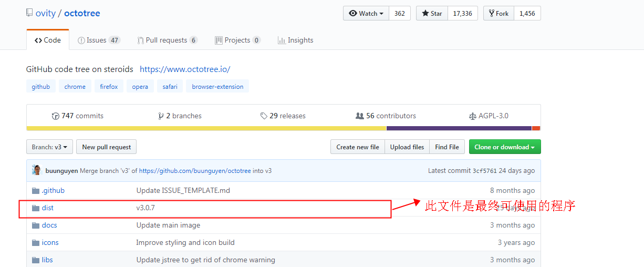This screenshot has width=644, height=267.
Task: Click the Upload files button
Action: [x=407, y=147]
